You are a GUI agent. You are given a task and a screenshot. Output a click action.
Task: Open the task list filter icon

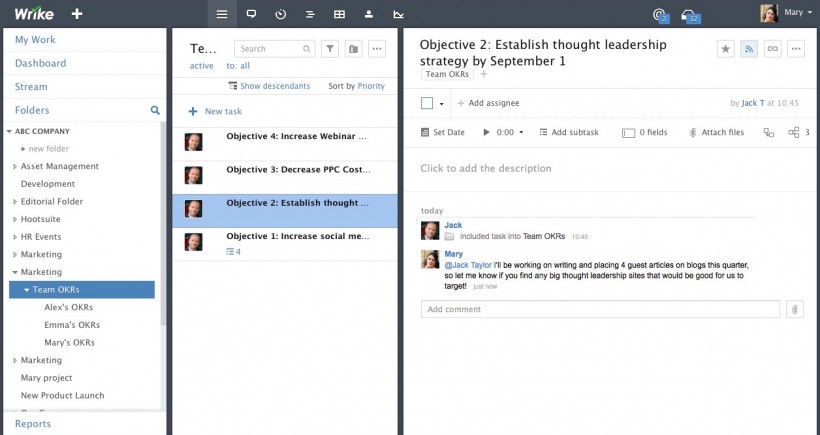(x=330, y=49)
